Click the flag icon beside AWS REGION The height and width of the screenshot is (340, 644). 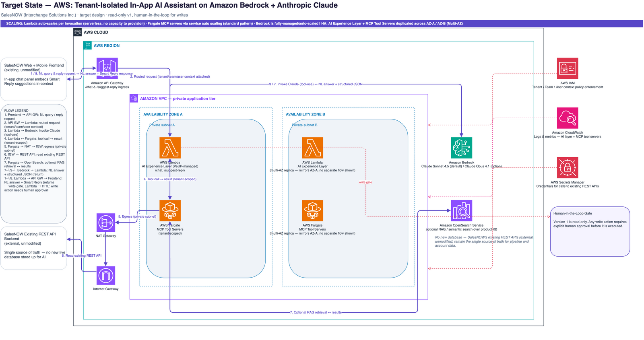[x=87, y=45]
